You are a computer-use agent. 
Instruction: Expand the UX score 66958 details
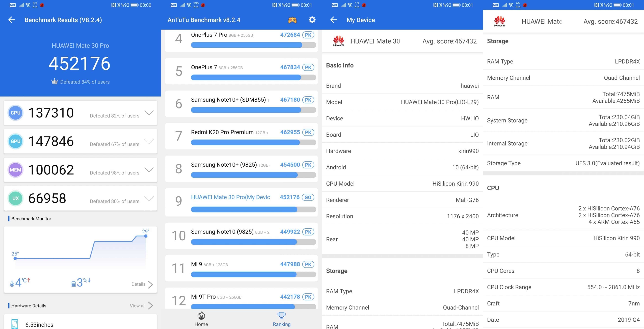149,199
